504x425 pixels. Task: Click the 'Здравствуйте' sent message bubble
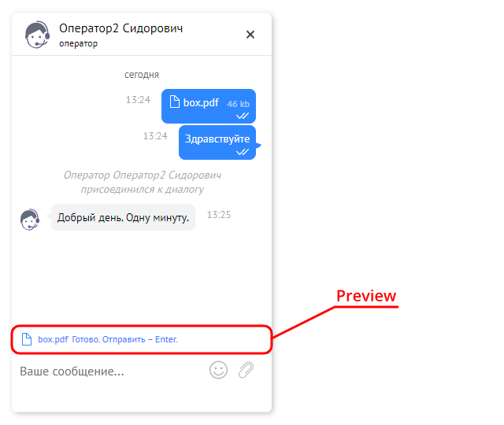[217, 142]
